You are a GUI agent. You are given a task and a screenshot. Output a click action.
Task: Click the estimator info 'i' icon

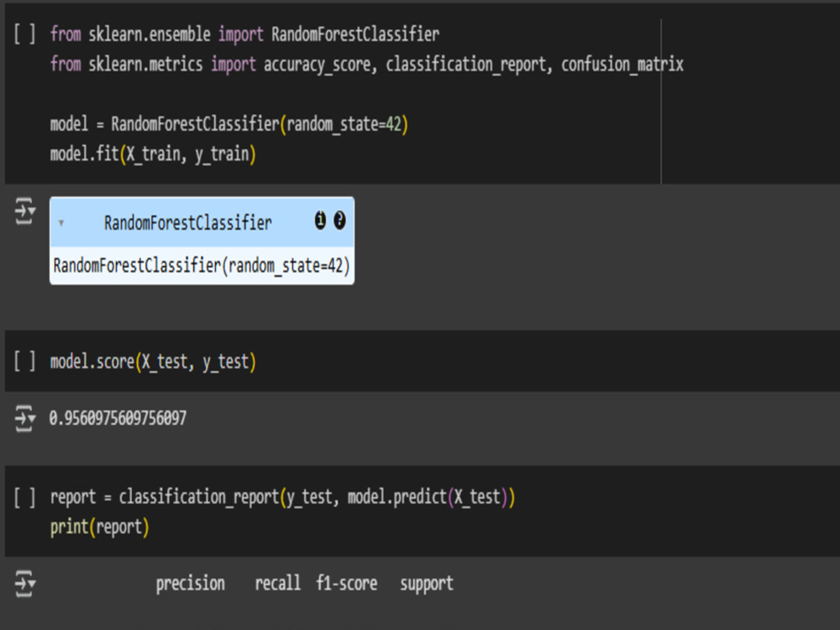pos(320,220)
